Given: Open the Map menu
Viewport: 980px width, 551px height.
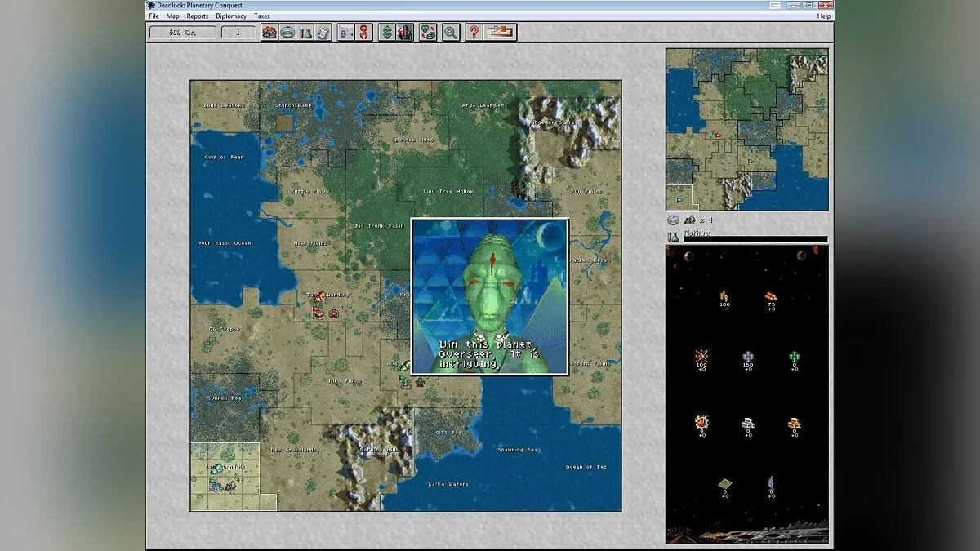Looking at the screenshot, I should point(173,16).
